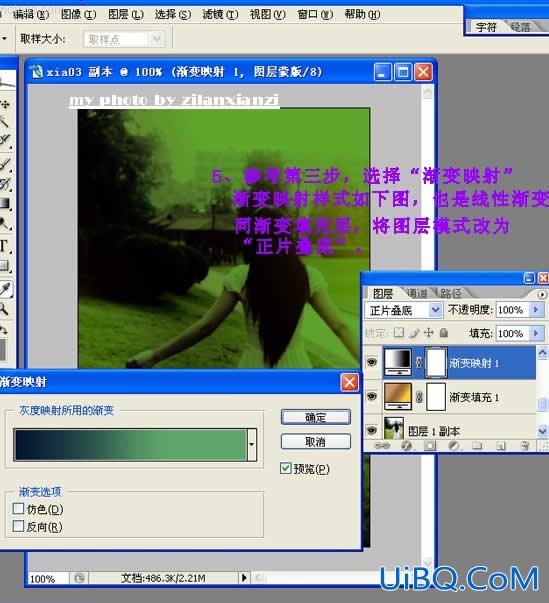Open the 滤镜(T) menu

[x=220, y=15]
